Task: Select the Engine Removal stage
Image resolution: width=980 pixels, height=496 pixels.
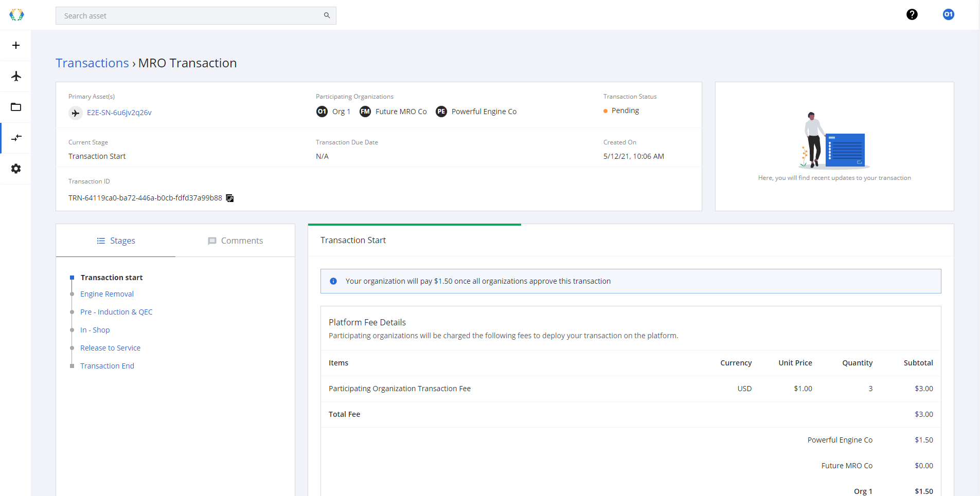Action: [x=107, y=294]
